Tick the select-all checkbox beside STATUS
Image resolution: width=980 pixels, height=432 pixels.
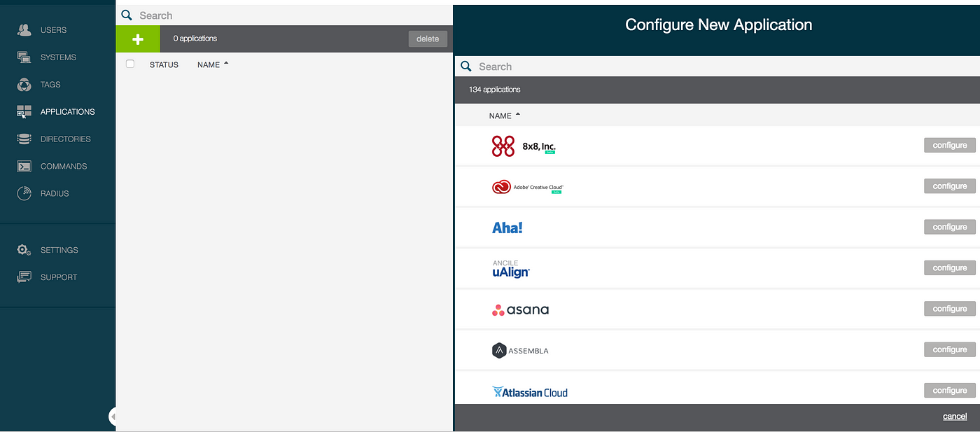click(129, 64)
